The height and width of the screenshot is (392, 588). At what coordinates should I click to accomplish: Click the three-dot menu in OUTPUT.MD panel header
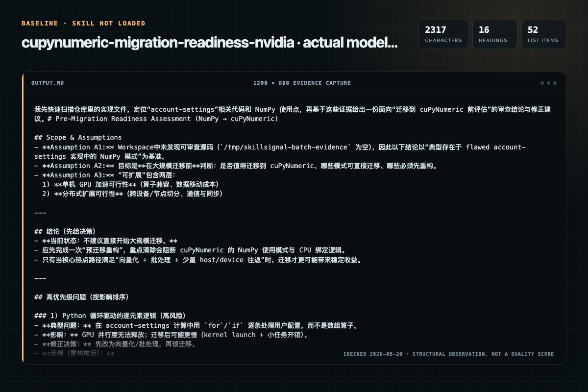point(548,83)
